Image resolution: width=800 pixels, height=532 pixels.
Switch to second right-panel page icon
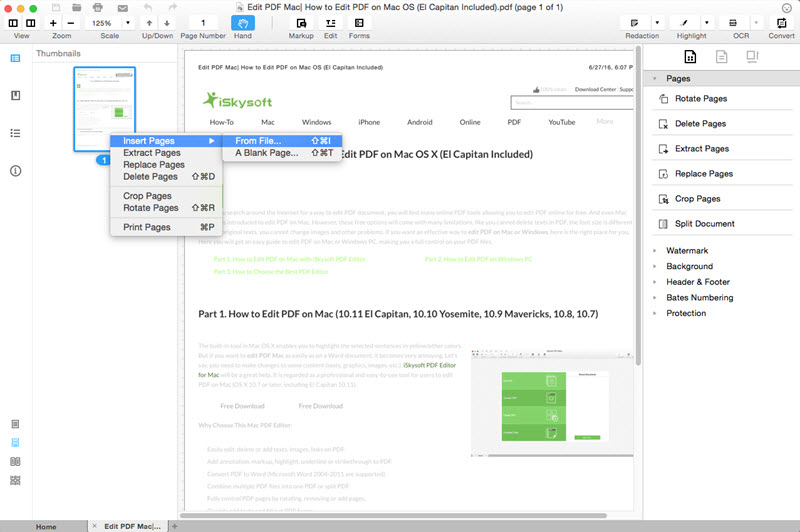point(721,57)
